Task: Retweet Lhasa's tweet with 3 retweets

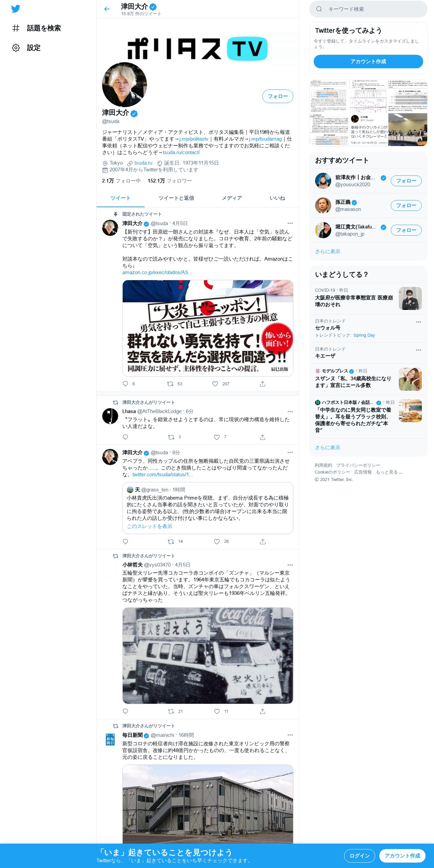Action: click(171, 437)
